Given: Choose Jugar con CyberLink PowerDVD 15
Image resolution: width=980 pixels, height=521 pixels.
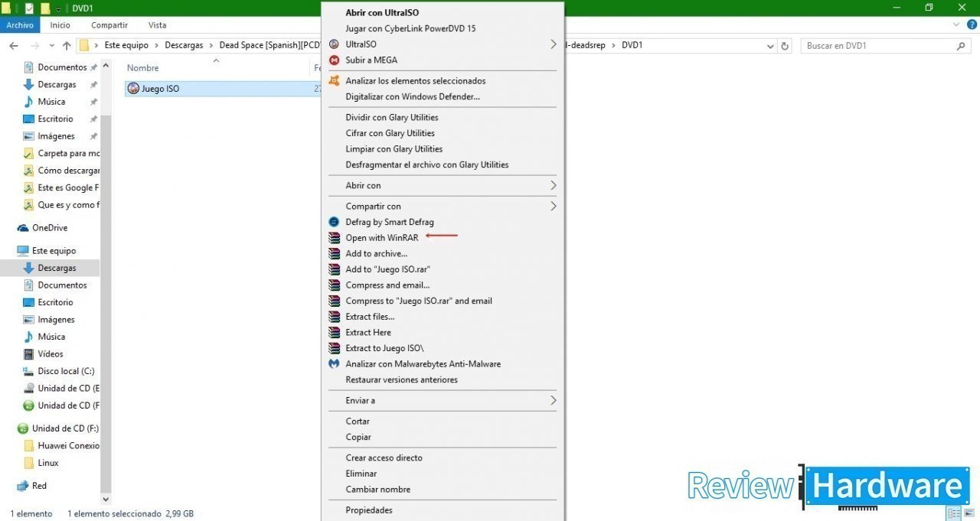Looking at the screenshot, I should click(410, 28).
